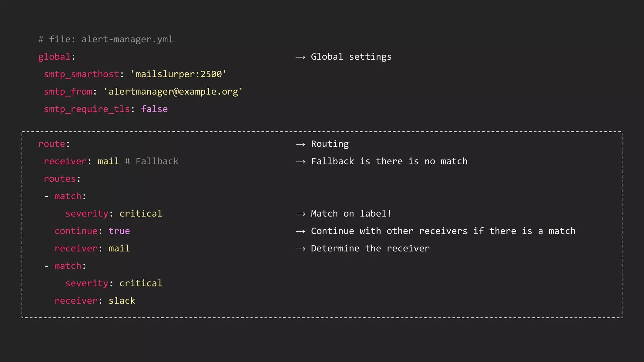Click the "smtp_from" key
The height and width of the screenshot is (362, 644).
click(x=68, y=92)
